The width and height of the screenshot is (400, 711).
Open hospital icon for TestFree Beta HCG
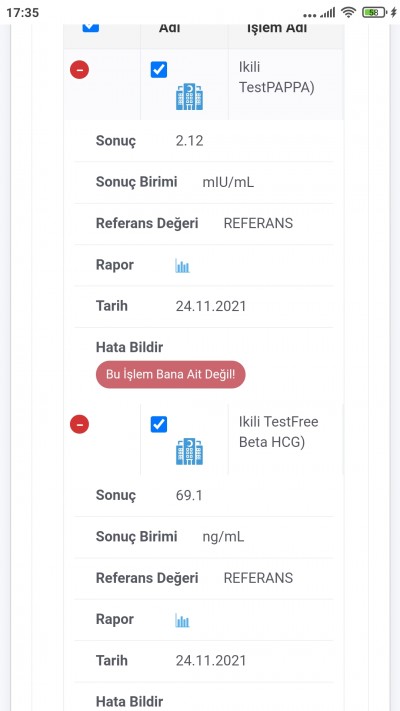190,451
